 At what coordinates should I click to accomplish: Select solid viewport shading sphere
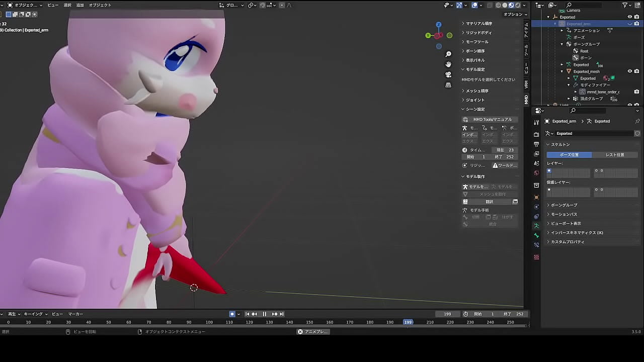point(505,5)
